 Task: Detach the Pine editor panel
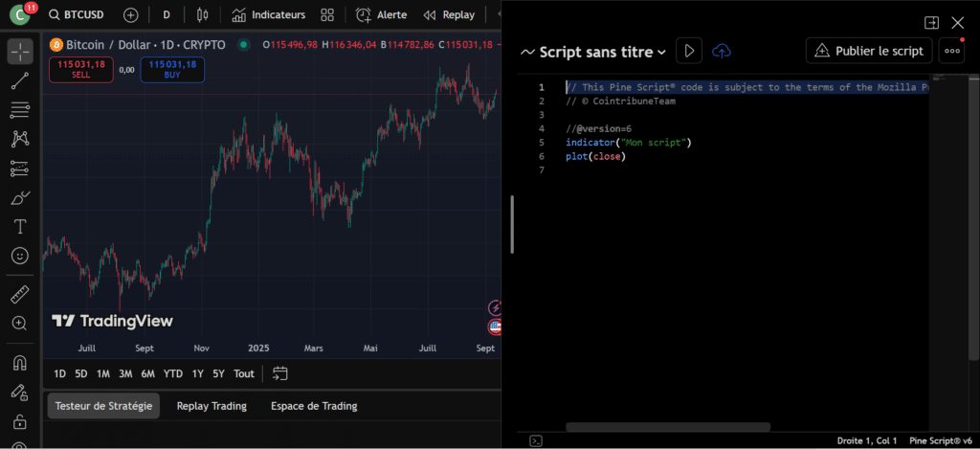[931, 23]
